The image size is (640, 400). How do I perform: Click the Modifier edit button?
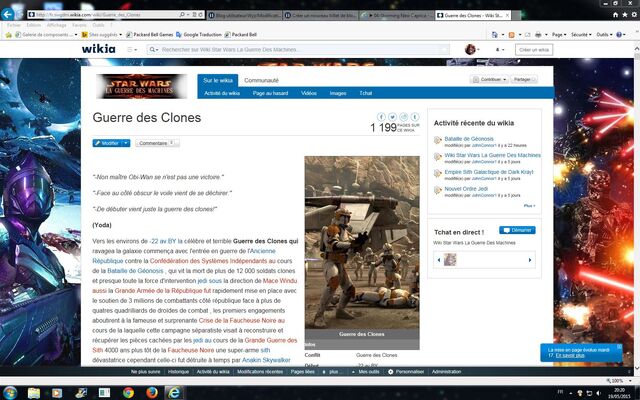(107, 143)
